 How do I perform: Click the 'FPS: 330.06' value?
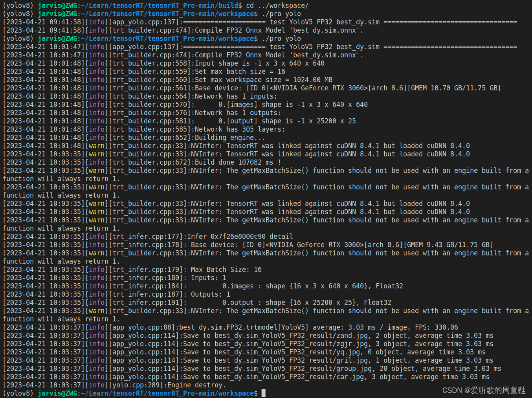[437, 327]
